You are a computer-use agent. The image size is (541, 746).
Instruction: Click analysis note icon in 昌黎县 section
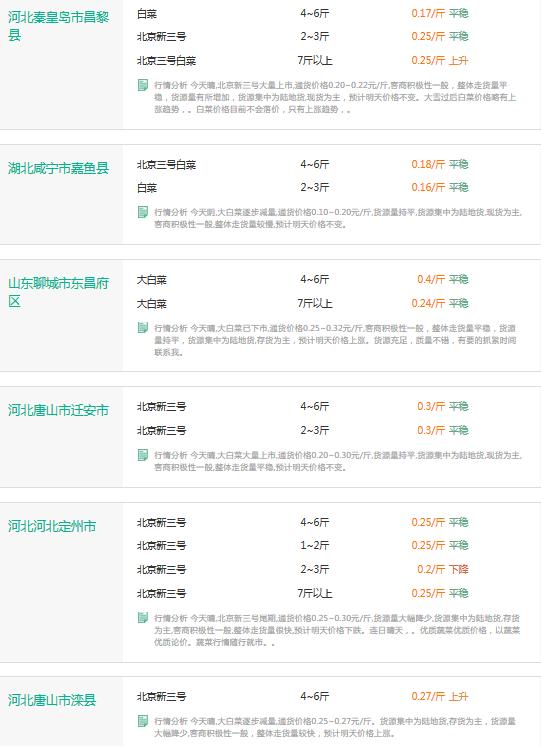[x=143, y=85]
